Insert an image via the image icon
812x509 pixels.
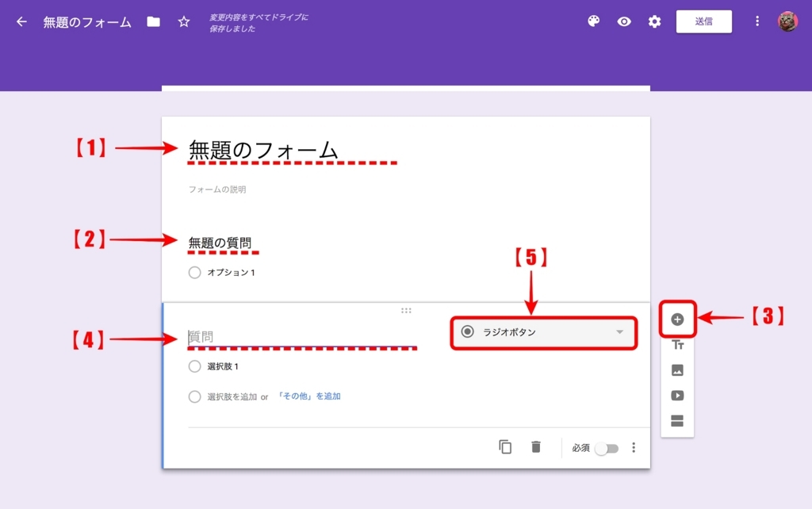(677, 371)
